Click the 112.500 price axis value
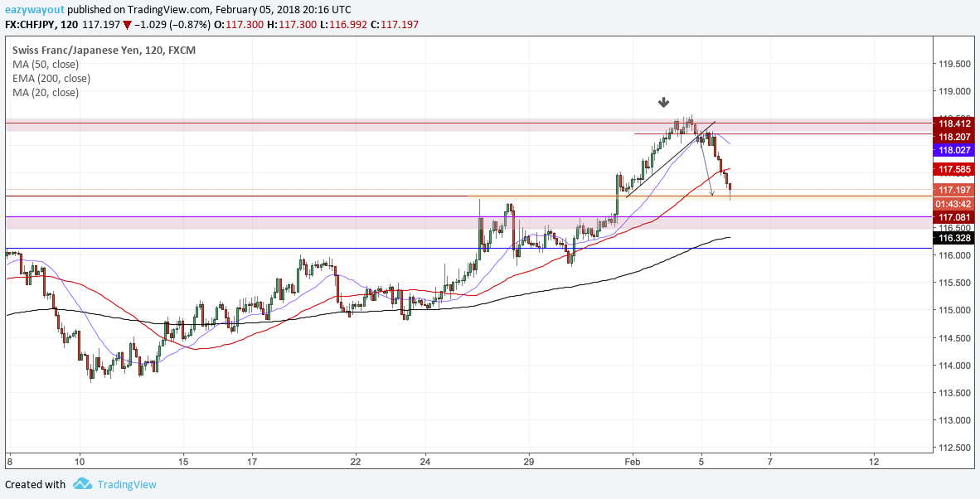The width and height of the screenshot is (980, 499). pyautogui.click(x=956, y=447)
